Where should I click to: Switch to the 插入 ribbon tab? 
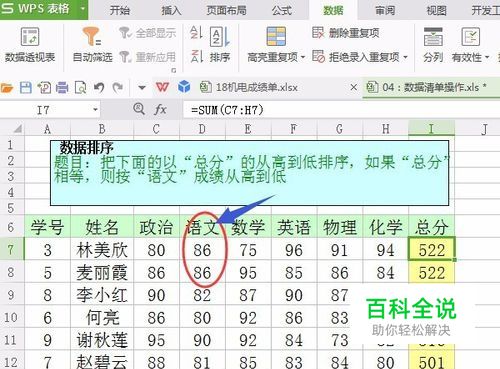click(171, 10)
